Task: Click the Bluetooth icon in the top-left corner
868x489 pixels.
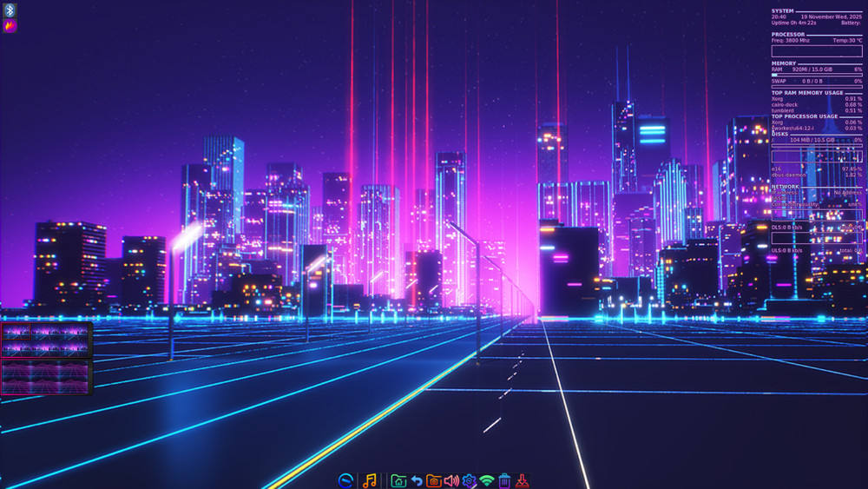Action: pos(10,10)
